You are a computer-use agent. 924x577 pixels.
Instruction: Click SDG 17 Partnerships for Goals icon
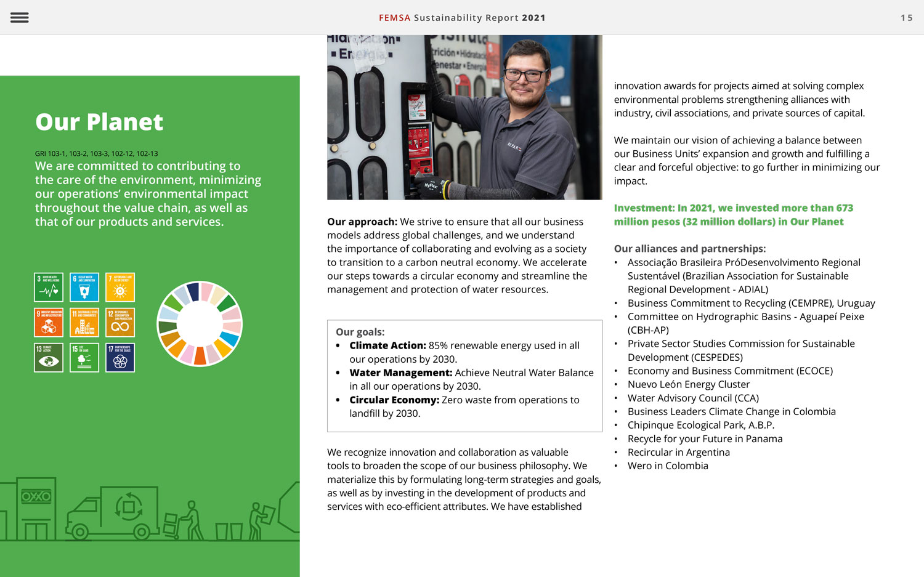pos(120,357)
